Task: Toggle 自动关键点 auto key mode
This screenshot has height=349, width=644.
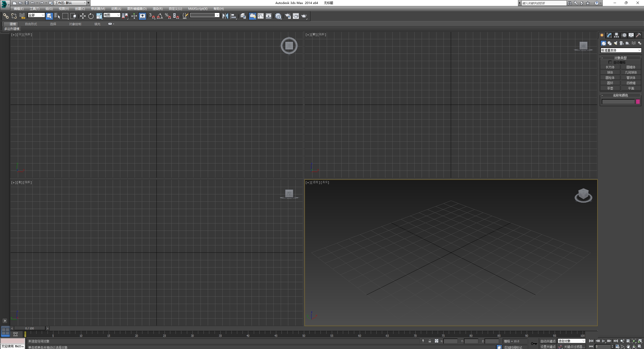Action: pyautogui.click(x=548, y=341)
